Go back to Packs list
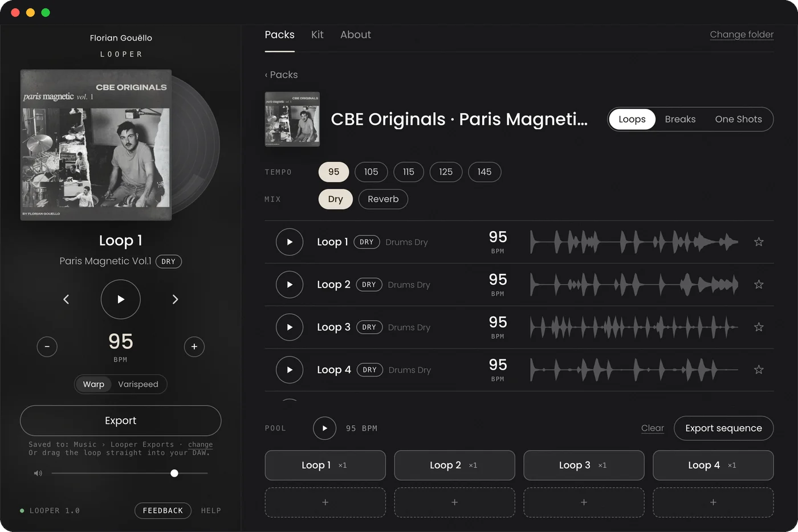 (281, 75)
